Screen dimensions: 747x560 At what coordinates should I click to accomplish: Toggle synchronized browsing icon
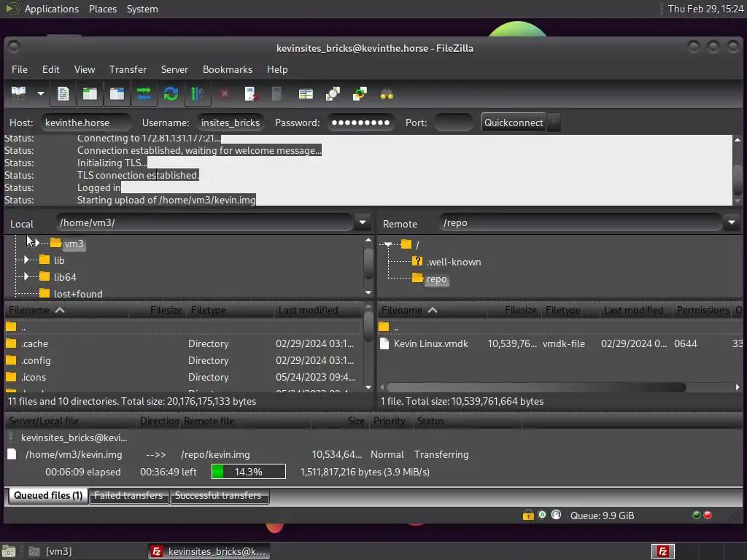[360, 93]
